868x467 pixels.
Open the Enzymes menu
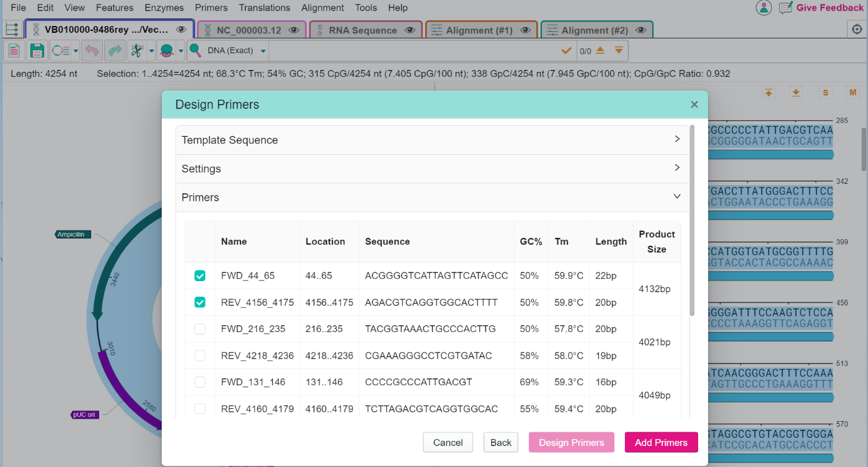pos(164,7)
